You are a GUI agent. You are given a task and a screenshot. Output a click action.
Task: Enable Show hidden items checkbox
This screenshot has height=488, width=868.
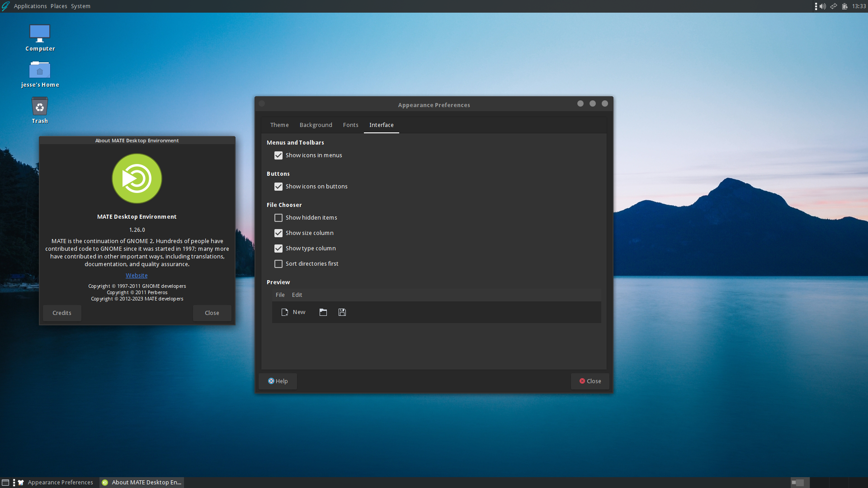pos(278,218)
